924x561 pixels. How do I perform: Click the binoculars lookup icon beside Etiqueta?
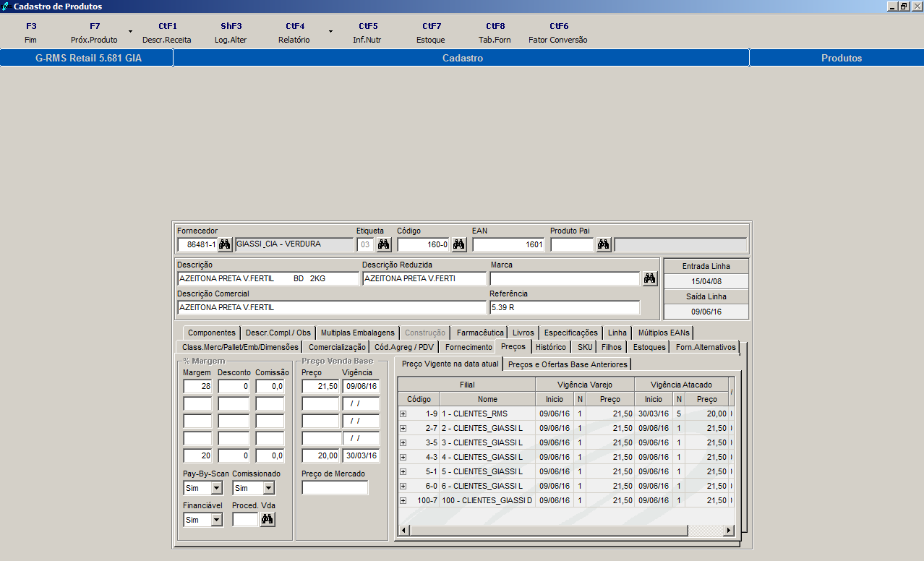383,244
